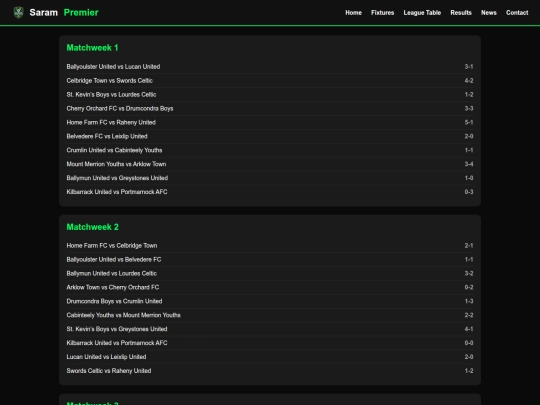540x405 pixels.
Task: Go to Fixtures in the navigation
Action: [382, 13]
